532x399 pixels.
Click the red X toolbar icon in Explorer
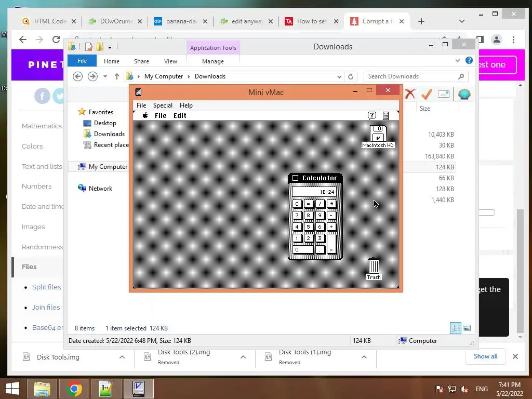[x=410, y=94]
